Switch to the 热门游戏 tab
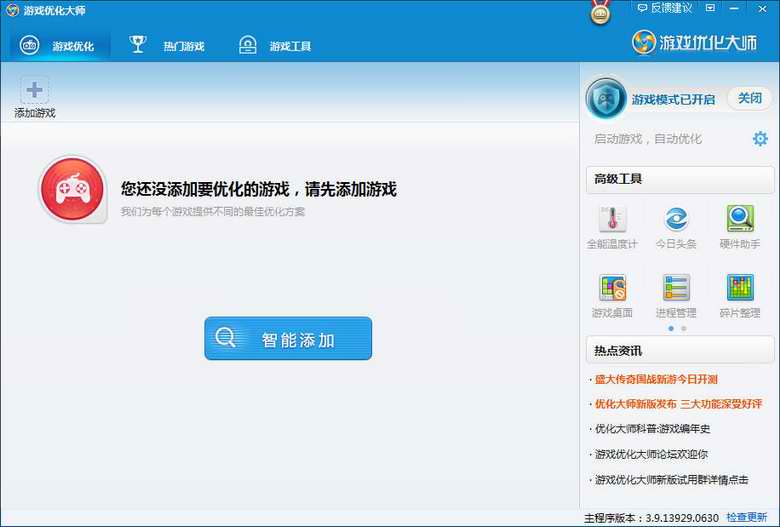Image resolution: width=780 pixels, height=527 pixels. point(167,45)
